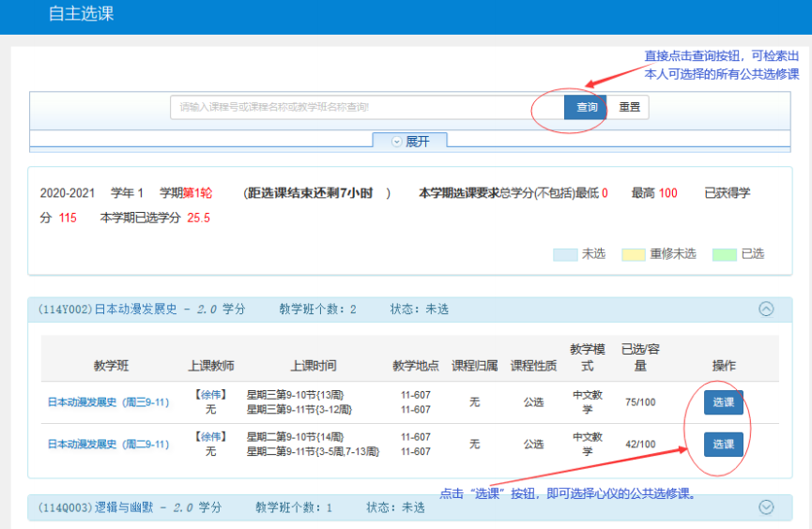812x529 pixels.
Task: Click the 自主选课 page title
Action: tap(81, 15)
